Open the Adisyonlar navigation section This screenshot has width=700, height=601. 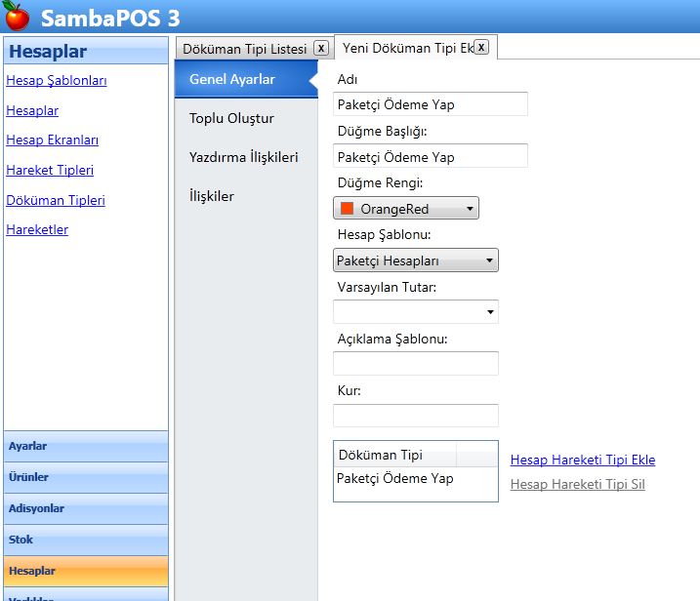[x=85, y=508]
